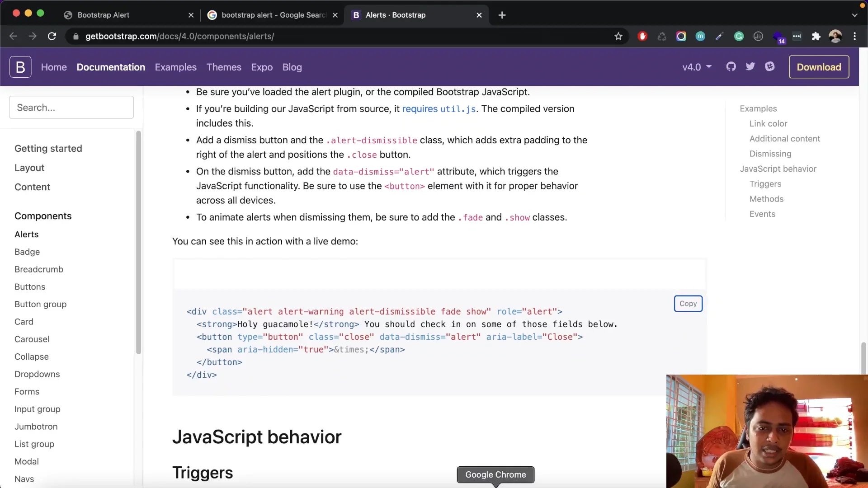Go to the Home navbar link
Image resolution: width=868 pixels, height=488 pixels.
[54, 67]
